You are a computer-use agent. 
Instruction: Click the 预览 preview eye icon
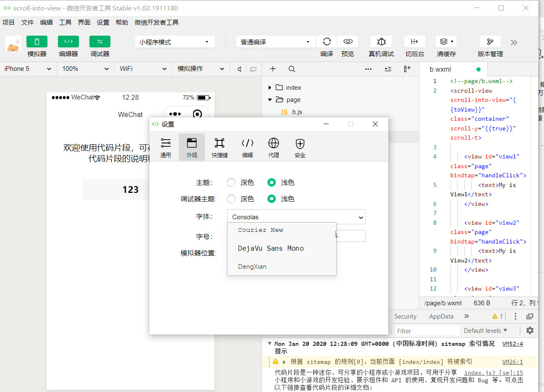(x=348, y=42)
